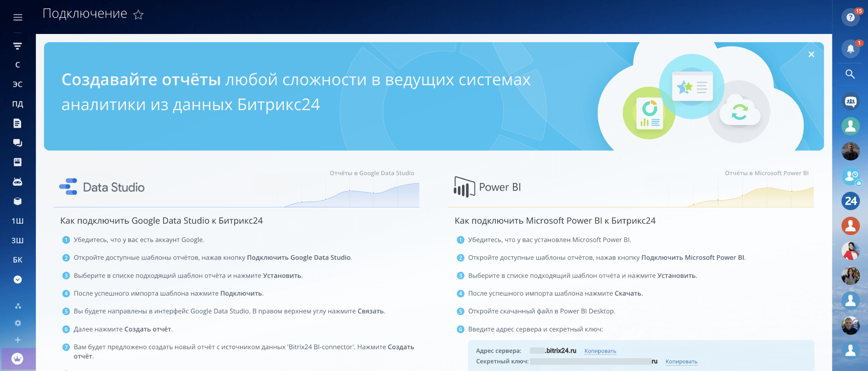868x371 pixels.
Task: Click the crown icon at sidebar bottom
Action: coord(18,359)
